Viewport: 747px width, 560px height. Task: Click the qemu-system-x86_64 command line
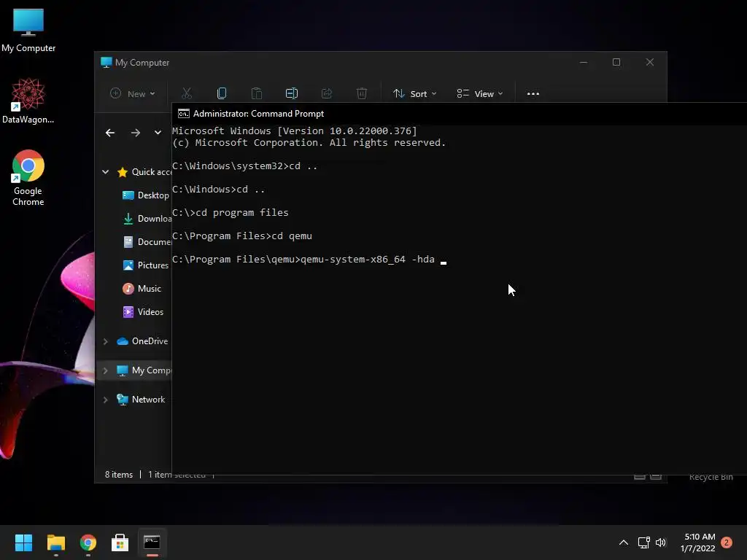coord(303,260)
